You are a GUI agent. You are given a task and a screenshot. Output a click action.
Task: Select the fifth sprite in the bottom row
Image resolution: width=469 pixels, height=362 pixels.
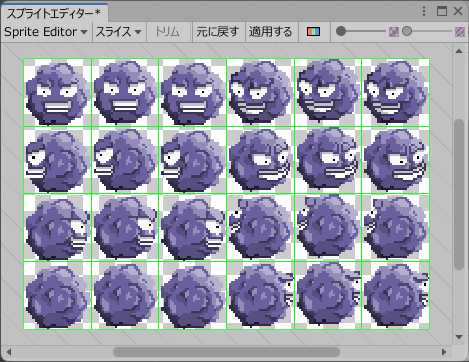pyautogui.click(x=328, y=296)
